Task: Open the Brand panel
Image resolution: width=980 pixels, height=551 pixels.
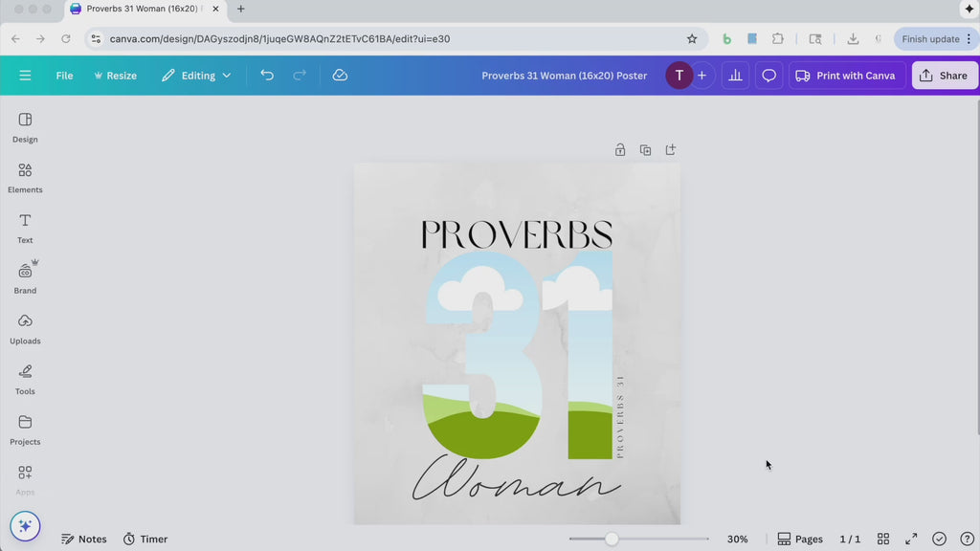Action: point(24,277)
